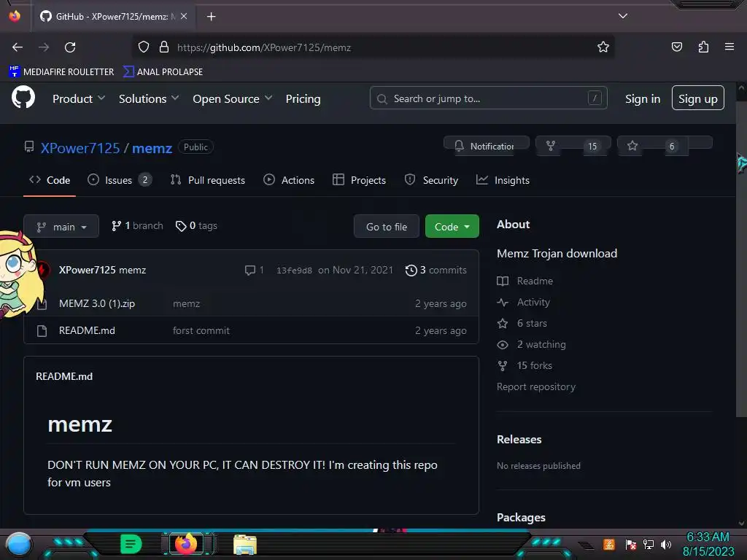The image size is (747, 560).
Task: Star the repository with the star button
Action: [665, 146]
